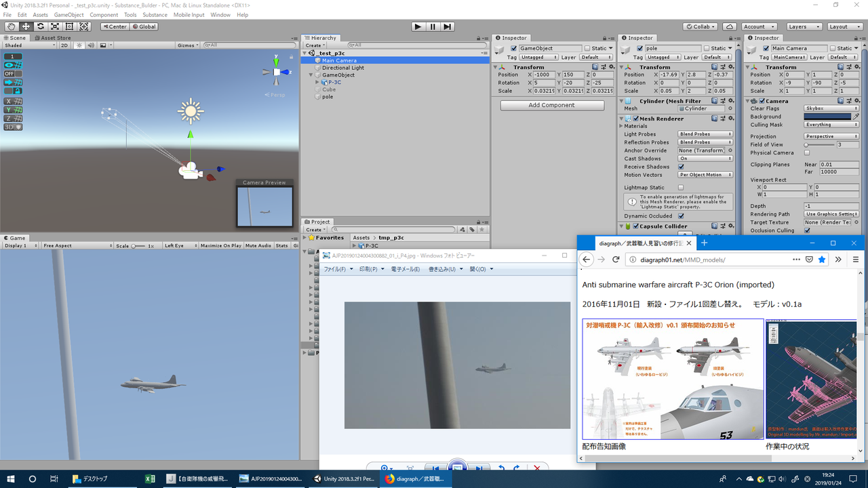Viewport: 868px width, 488px height.
Task: Toggle the Receive Shadows checkbox
Action: (681, 167)
